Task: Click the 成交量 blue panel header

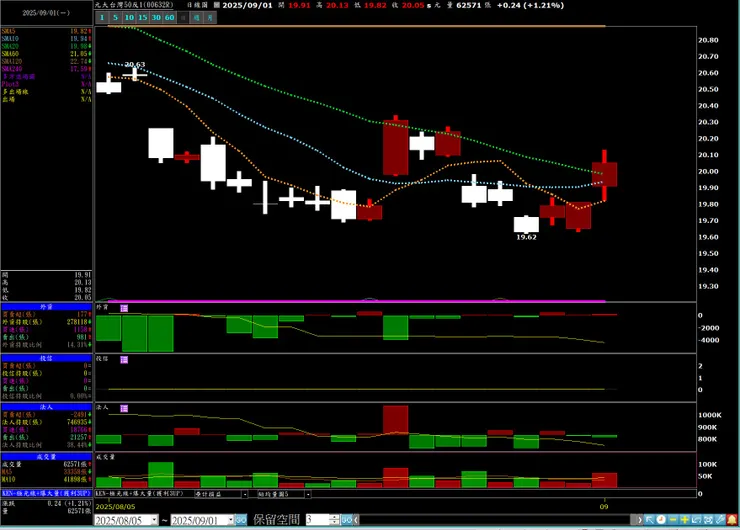Action: point(46,457)
